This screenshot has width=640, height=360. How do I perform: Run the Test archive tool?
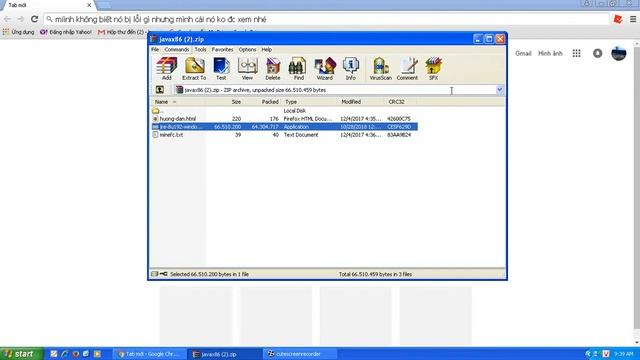coord(221,68)
